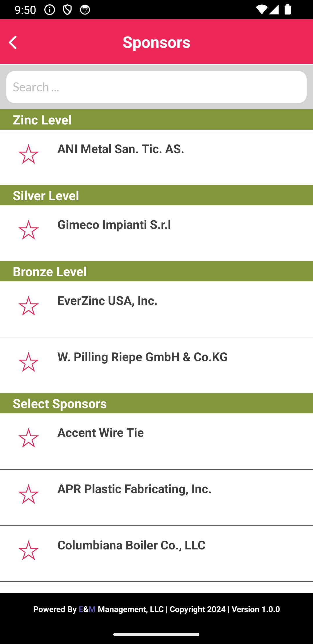Tap the star beside Accent Wire Tie
Viewport: 313px width, 644px height.
point(28,438)
